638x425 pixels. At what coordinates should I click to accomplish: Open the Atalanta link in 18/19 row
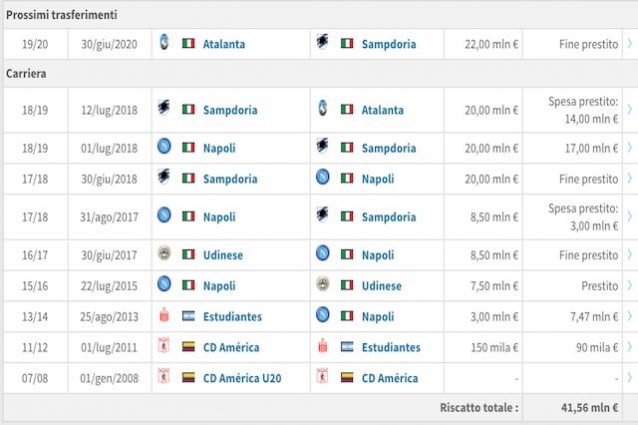tap(382, 110)
